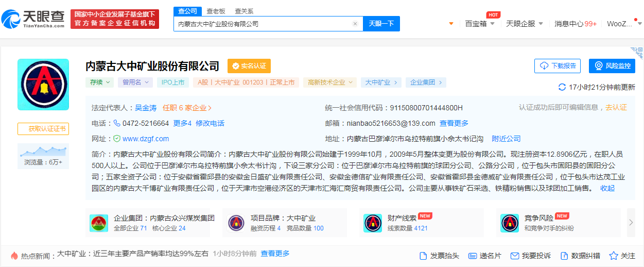Screen dimensions: 644x267
Task: Open 任职 6 家企业 link
Action: 187,108
